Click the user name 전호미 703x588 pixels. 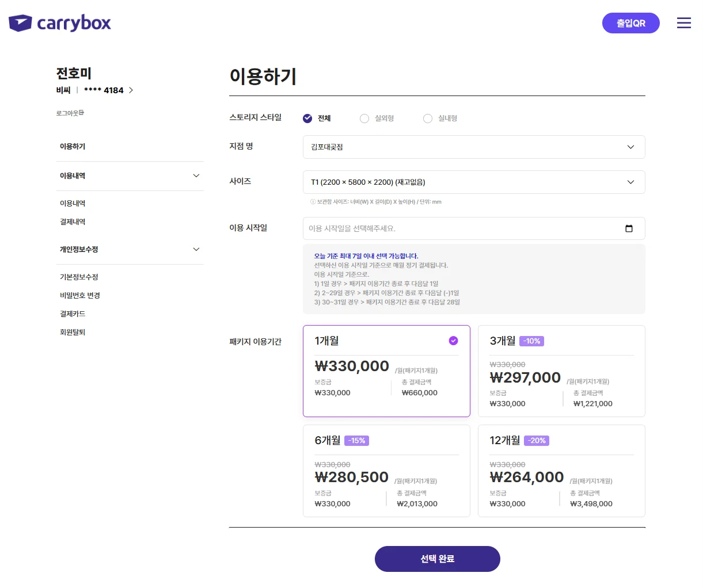[x=74, y=74]
